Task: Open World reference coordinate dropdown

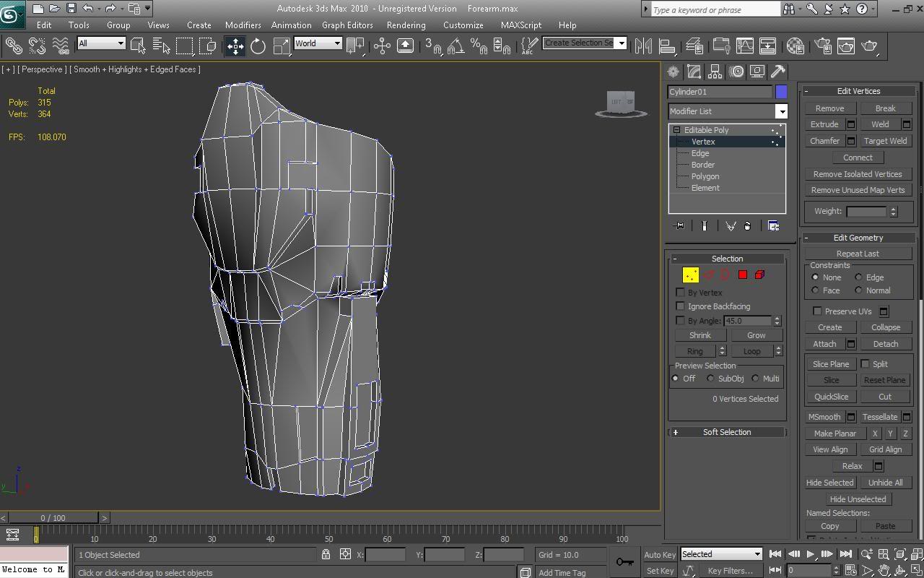Action: [318, 43]
